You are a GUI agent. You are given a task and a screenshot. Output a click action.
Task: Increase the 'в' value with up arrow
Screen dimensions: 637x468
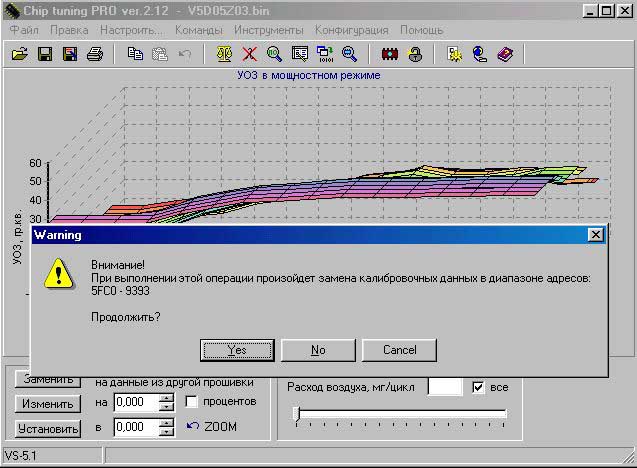tap(166, 423)
